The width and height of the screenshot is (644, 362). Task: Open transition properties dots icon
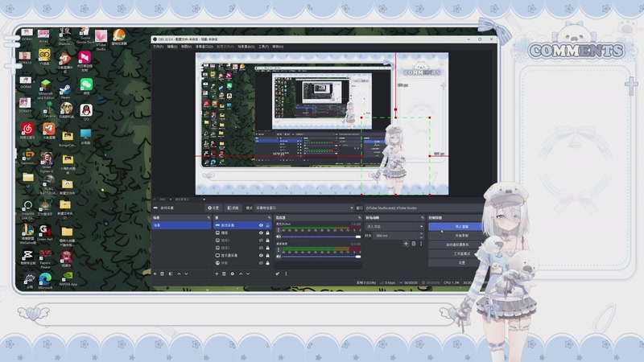[421, 244]
